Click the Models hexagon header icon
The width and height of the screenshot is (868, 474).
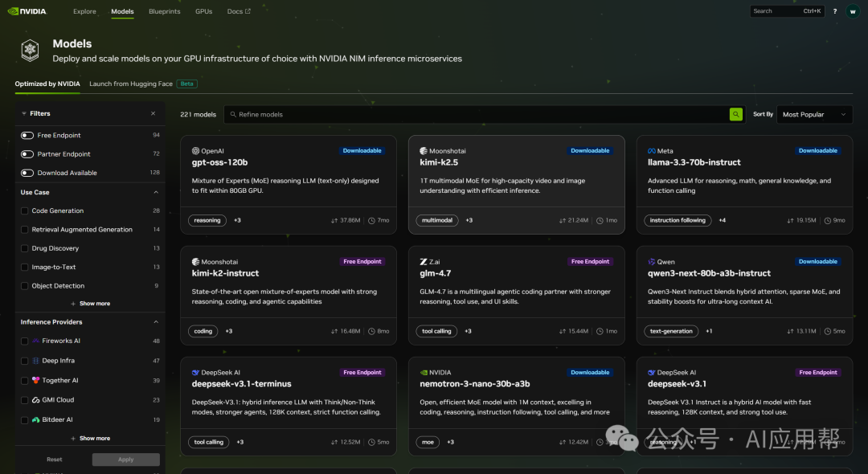(x=30, y=51)
